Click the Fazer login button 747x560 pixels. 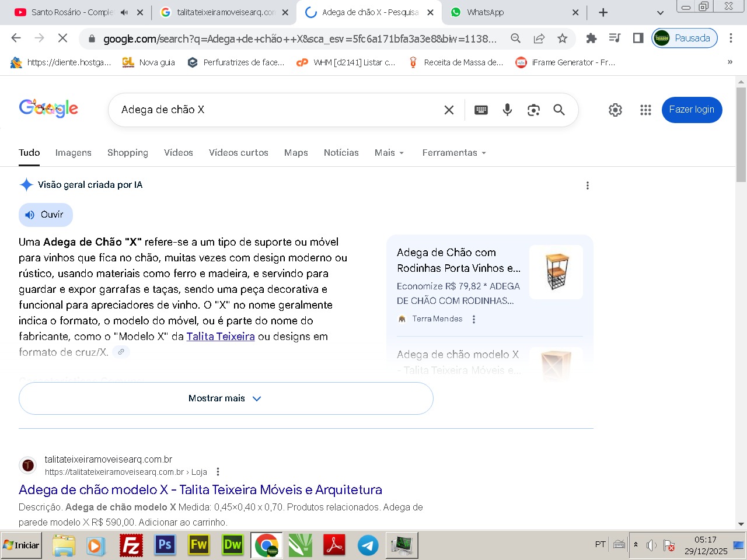(692, 110)
